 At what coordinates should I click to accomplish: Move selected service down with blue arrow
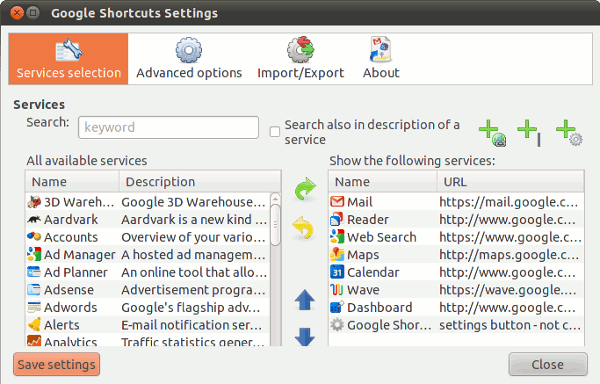(305, 337)
